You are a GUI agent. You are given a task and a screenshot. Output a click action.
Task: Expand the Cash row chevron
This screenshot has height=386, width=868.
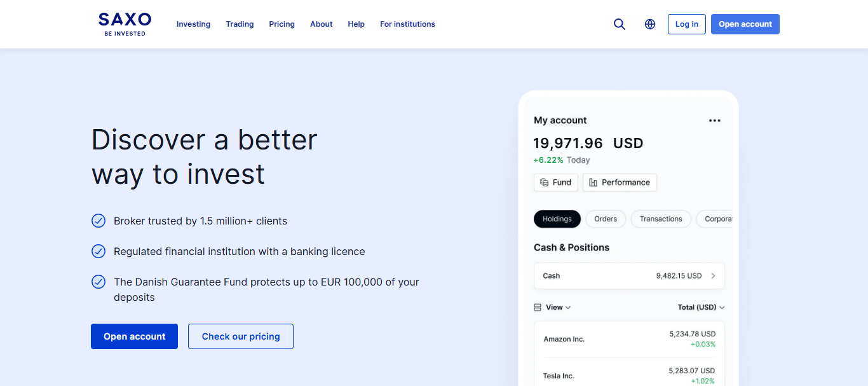click(x=713, y=276)
